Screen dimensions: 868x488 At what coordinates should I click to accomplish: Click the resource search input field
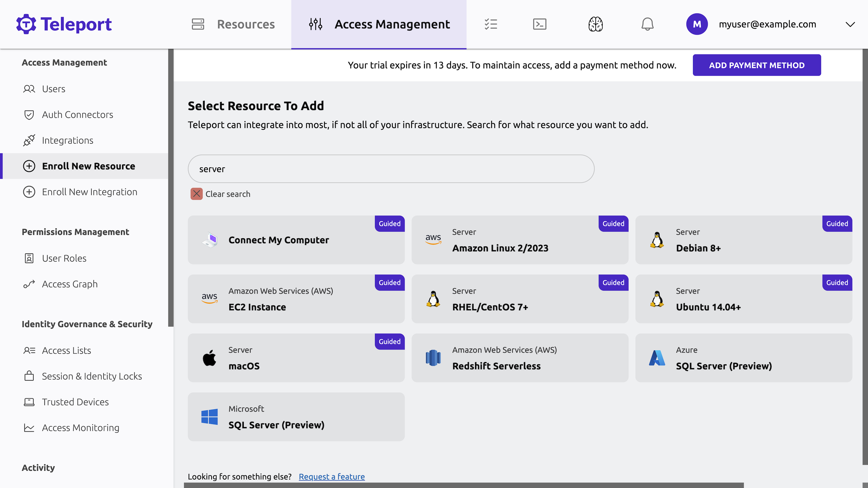(x=391, y=168)
